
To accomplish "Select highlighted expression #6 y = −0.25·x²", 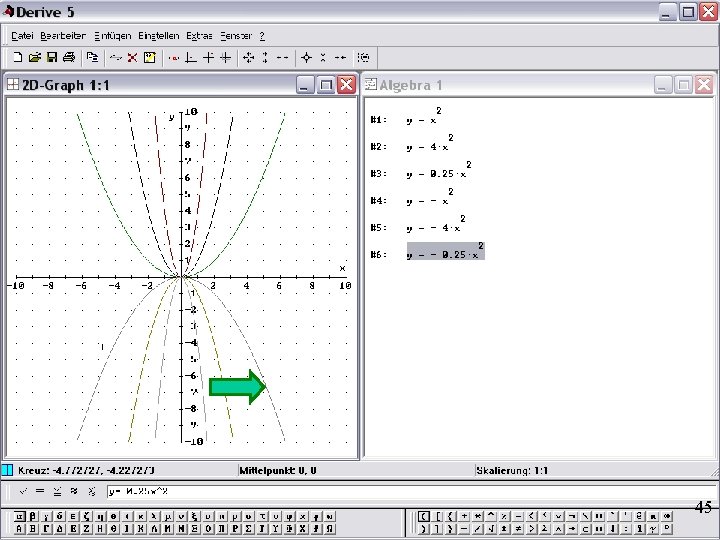I will (445, 252).
